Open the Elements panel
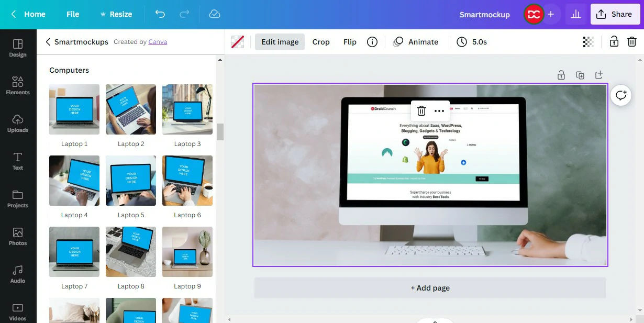 17,85
